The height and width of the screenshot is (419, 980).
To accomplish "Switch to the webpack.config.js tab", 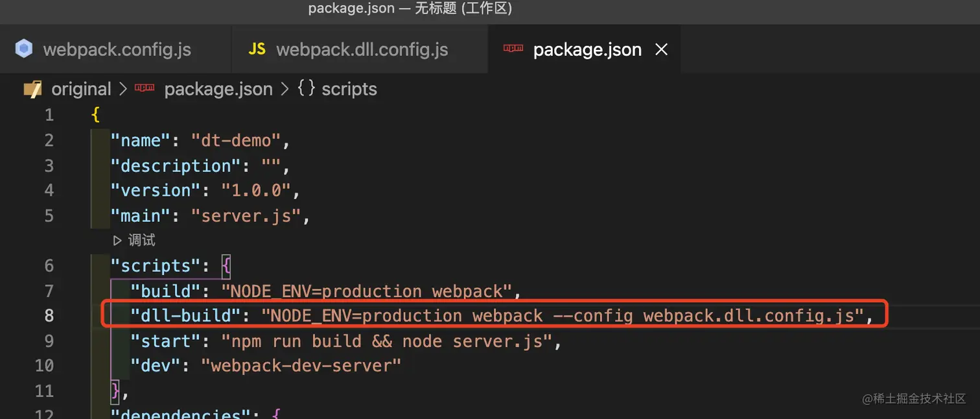I will (x=117, y=50).
